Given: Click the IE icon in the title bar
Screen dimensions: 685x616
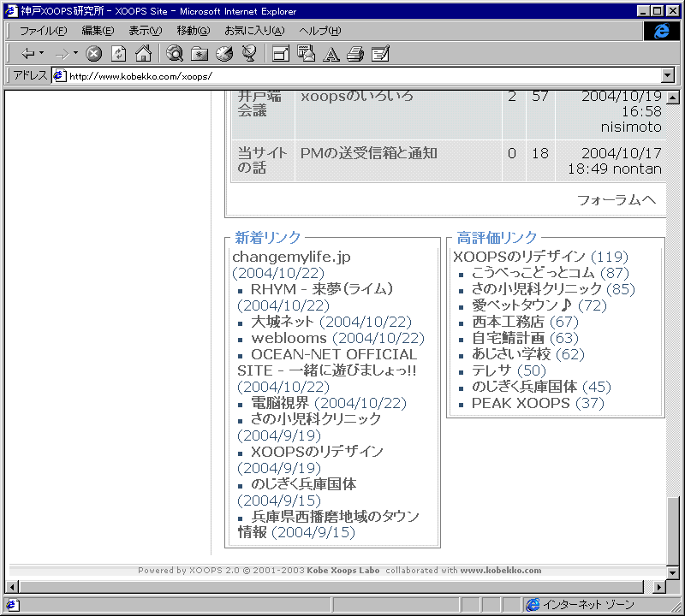Looking at the screenshot, I should 11,11.
